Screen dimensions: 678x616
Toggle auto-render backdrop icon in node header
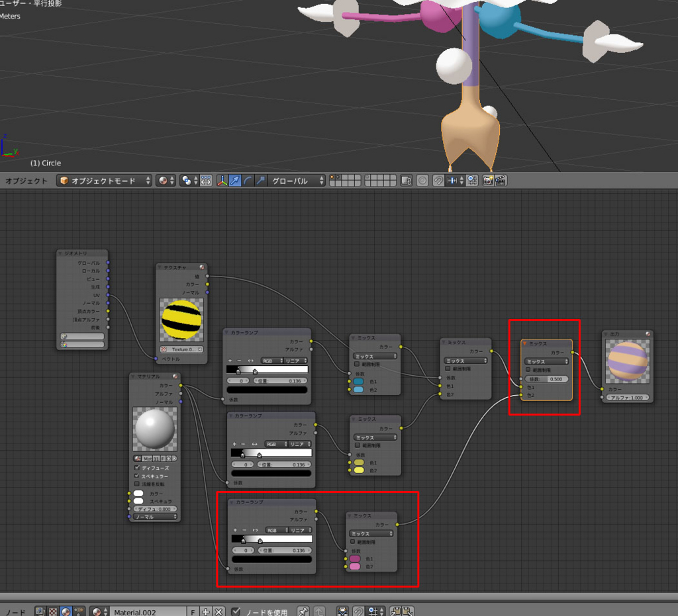(342, 611)
